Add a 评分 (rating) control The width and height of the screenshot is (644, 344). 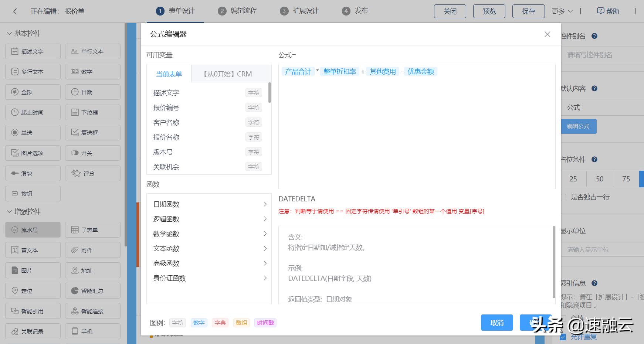click(92, 173)
